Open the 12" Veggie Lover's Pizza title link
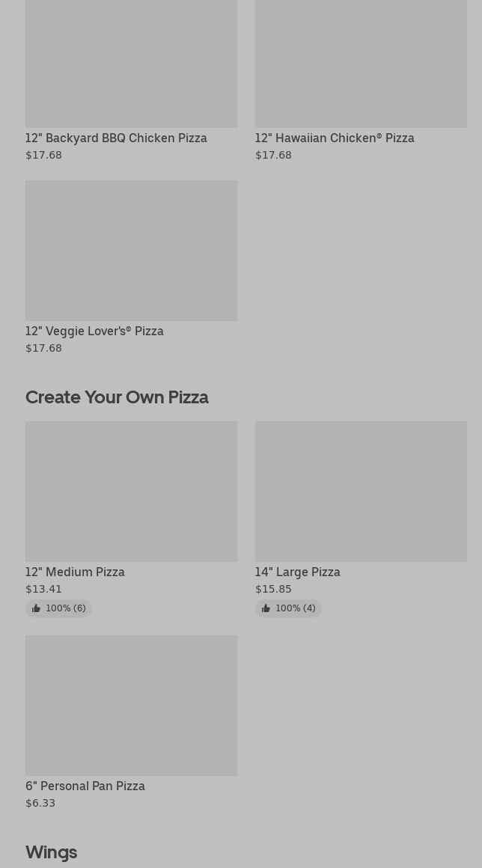This screenshot has width=482, height=868. click(94, 331)
